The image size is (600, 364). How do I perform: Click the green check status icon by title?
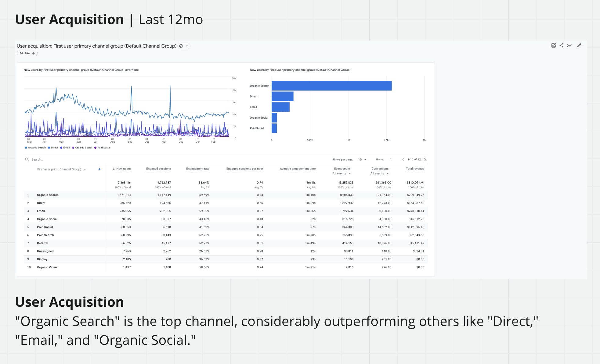[x=181, y=46]
